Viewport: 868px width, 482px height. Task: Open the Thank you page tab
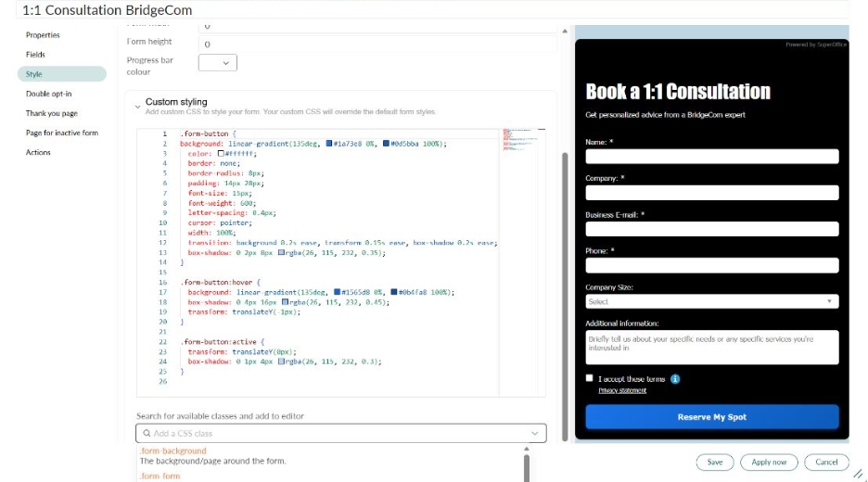click(x=51, y=113)
